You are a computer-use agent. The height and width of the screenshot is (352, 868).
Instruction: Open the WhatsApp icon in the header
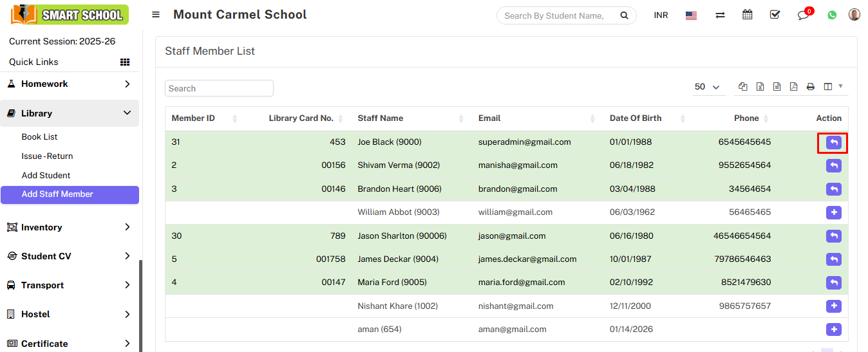coord(832,15)
